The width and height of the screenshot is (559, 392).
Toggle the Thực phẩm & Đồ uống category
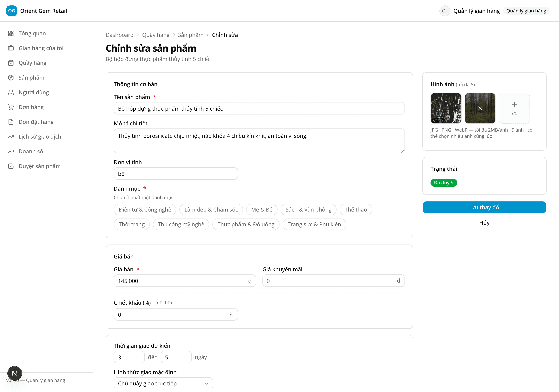tap(246, 224)
